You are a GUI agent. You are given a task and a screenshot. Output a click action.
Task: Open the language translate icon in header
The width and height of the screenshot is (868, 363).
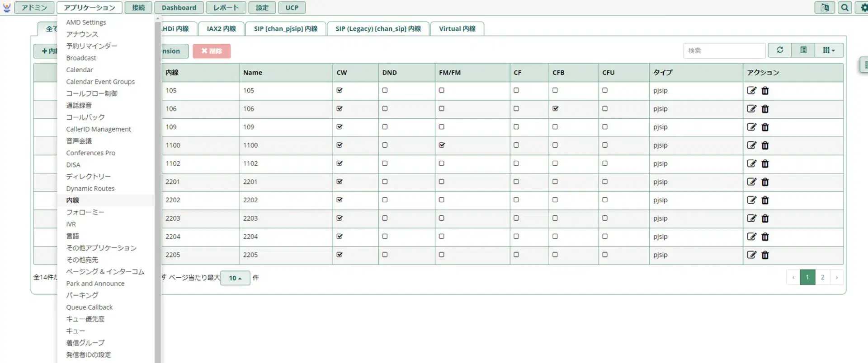point(825,8)
